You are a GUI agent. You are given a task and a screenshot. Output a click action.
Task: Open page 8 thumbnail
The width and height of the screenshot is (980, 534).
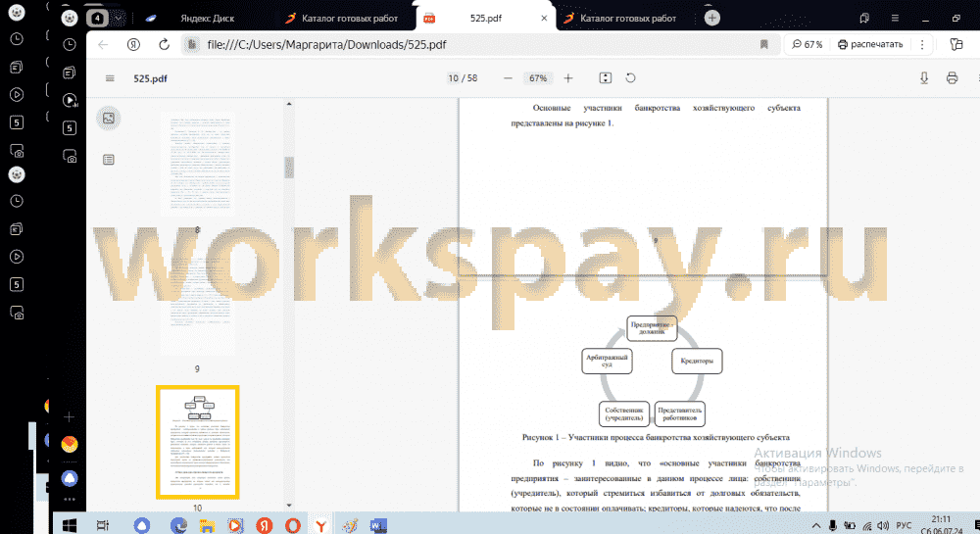click(x=198, y=165)
